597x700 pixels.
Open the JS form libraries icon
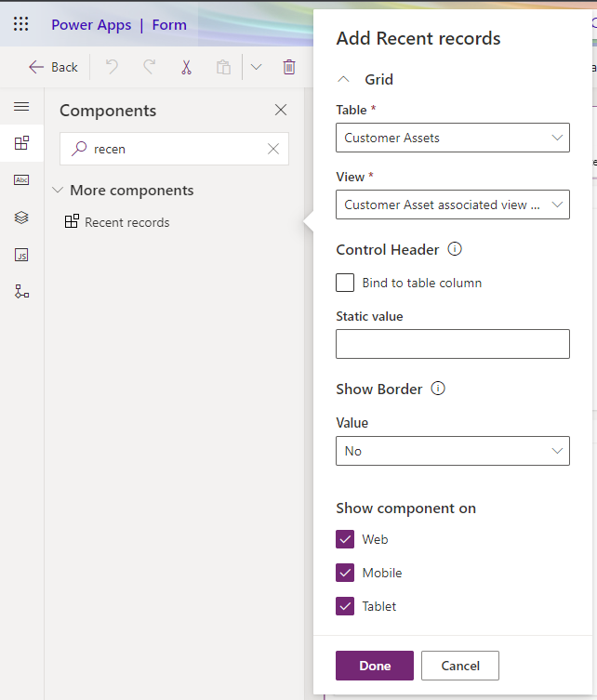(x=21, y=255)
